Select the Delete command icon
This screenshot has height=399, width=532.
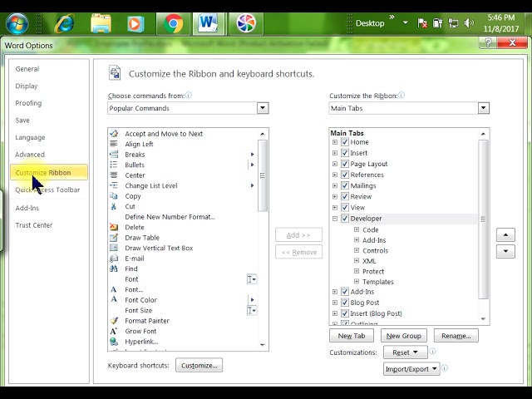(114, 227)
